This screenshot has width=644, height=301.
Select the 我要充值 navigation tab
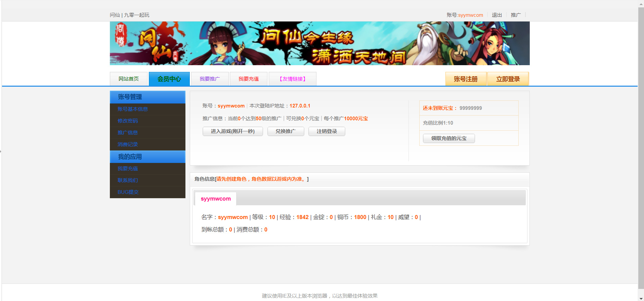(248, 79)
